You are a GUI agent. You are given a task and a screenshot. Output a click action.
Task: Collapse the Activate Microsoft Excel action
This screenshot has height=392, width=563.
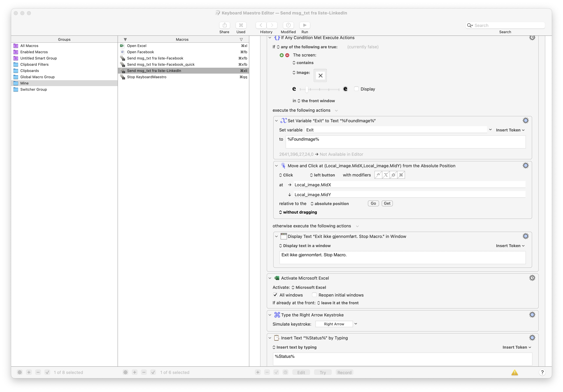tap(270, 278)
